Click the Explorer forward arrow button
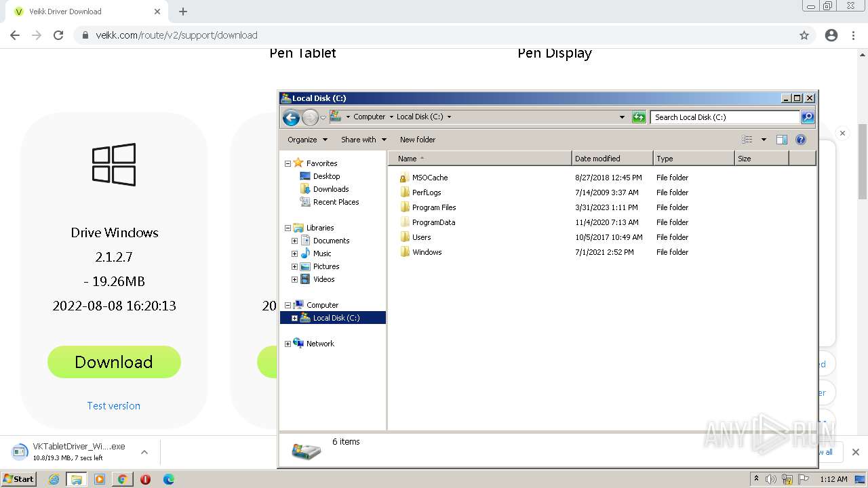This screenshot has width=868, height=488. point(310,117)
